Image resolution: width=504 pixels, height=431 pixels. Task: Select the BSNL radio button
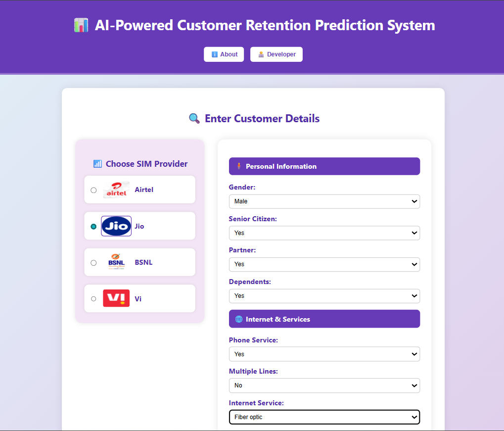point(93,263)
